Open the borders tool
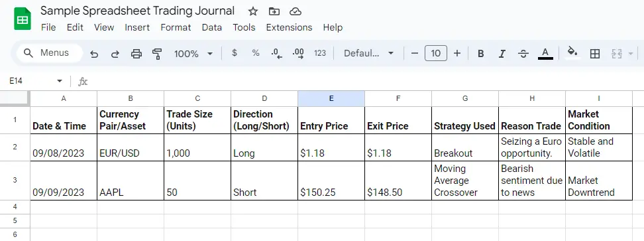This screenshot has height=241, width=644. point(595,54)
